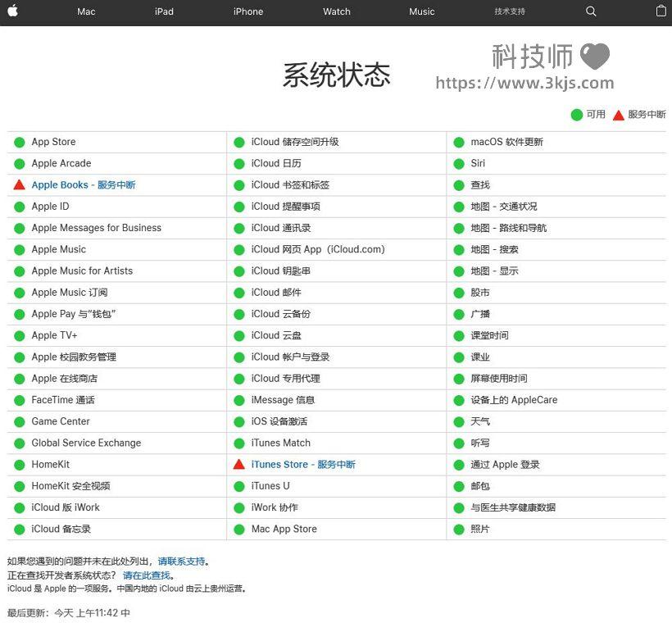Follow the 请在此查找 link
This screenshot has height=623, width=672.
[x=147, y=575]
